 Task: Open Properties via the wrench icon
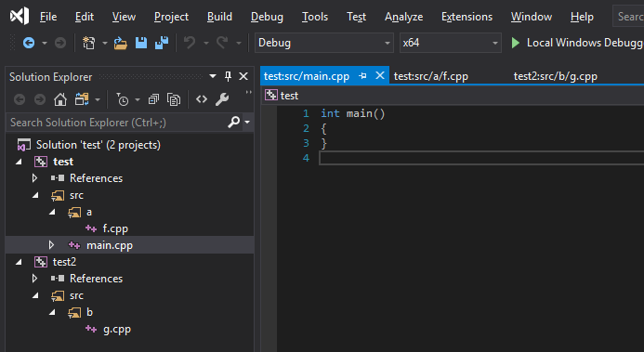[x=222, y=99]
